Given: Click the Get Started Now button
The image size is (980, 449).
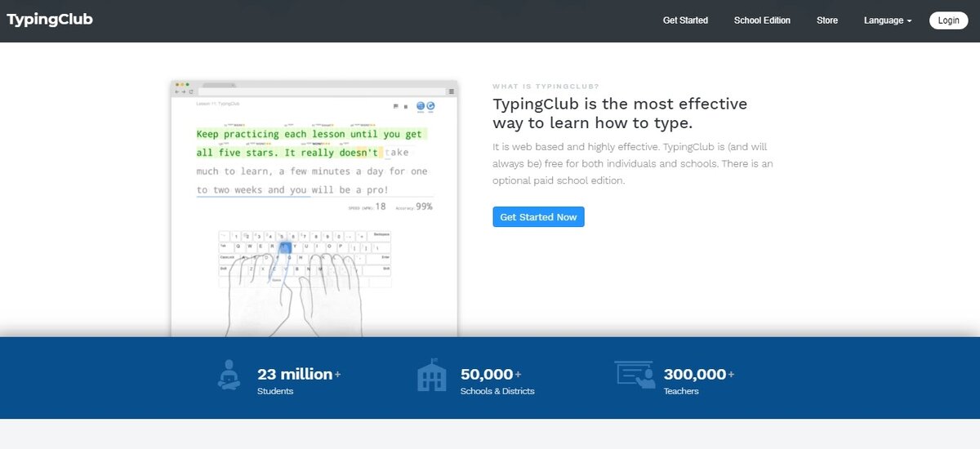Looking at the screenshot, I should pyautogui.click(x=538, y=217).
